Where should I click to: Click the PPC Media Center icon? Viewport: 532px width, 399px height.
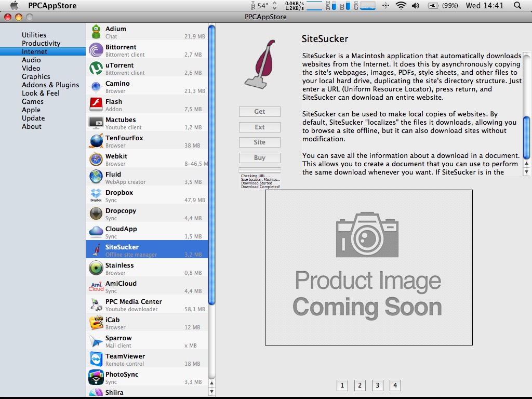[x=96, y=304]
